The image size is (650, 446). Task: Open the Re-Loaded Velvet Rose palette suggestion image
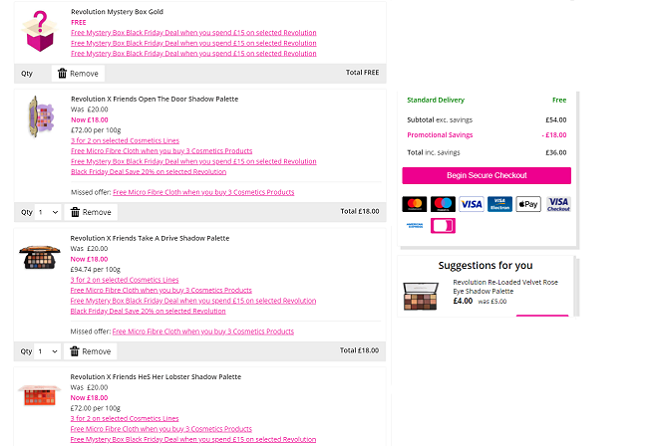tap(421, 296)
